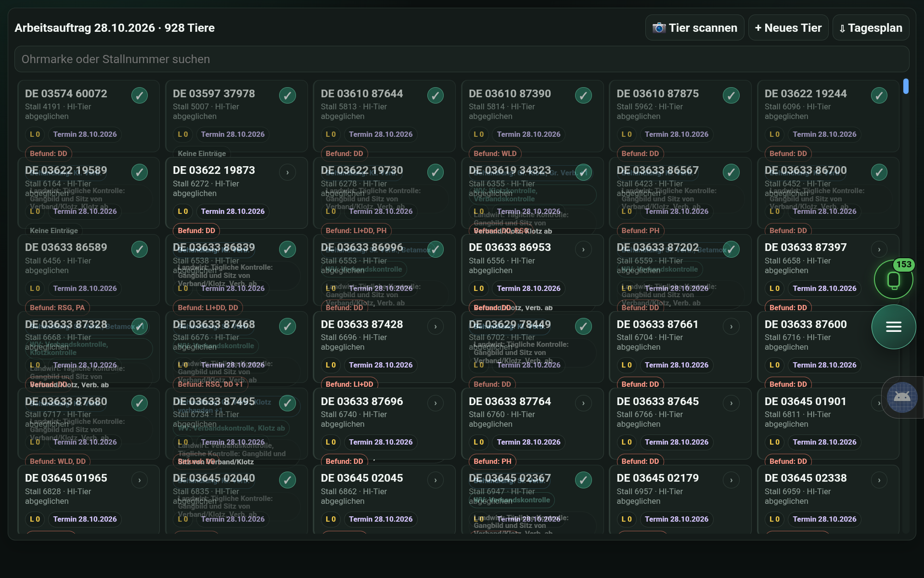Toggle checkmark on animal DE 03610 87644
The height and width of the screenshot is (578, 924).
(x=436, y=95)
